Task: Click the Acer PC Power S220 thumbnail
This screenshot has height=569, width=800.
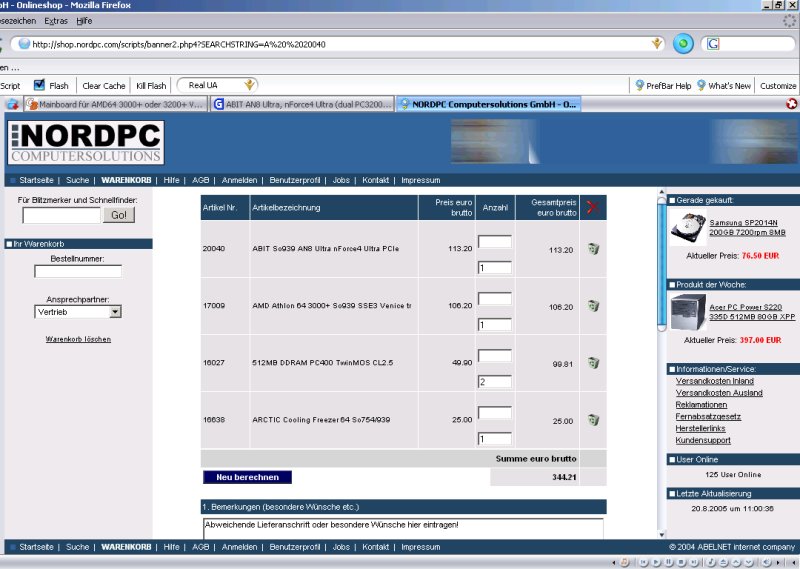Action: point(687,312)
